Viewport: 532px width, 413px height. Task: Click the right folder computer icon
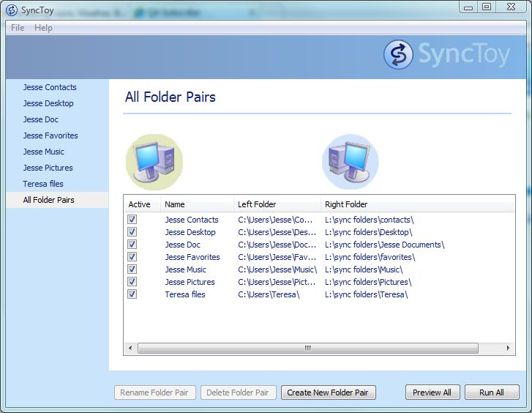coord(350,162)
